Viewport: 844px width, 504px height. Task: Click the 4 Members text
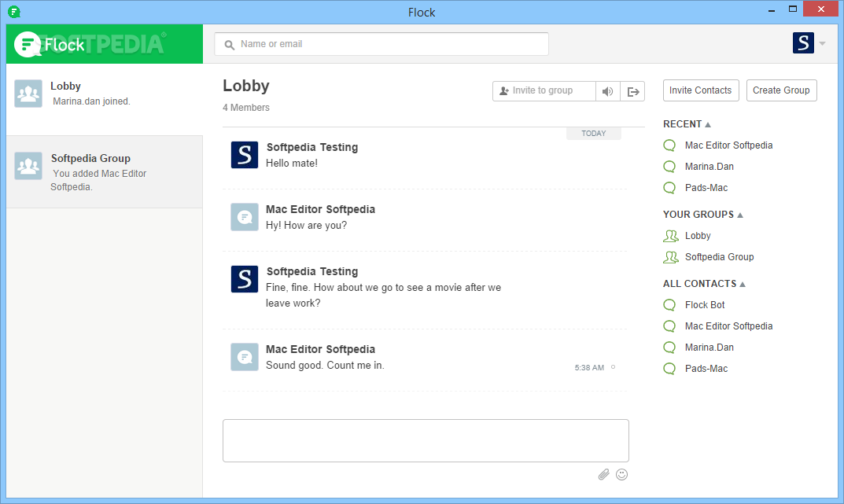(x=246, y=108)
